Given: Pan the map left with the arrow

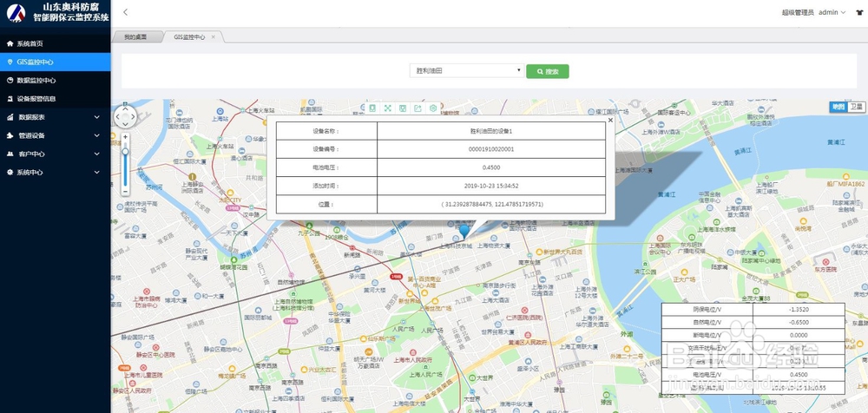Looking at the screenshot, I should point(117,117).
